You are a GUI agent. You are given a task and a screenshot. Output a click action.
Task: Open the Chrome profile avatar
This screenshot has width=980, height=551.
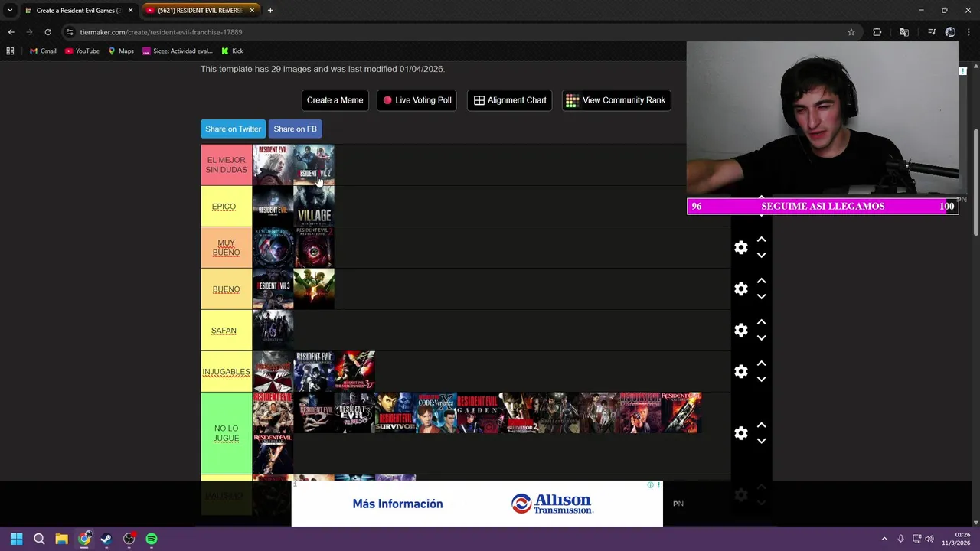pos(950,32)
